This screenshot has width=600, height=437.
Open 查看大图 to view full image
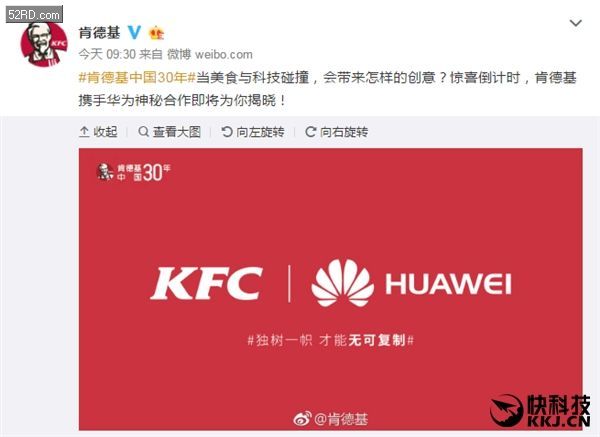170,132
